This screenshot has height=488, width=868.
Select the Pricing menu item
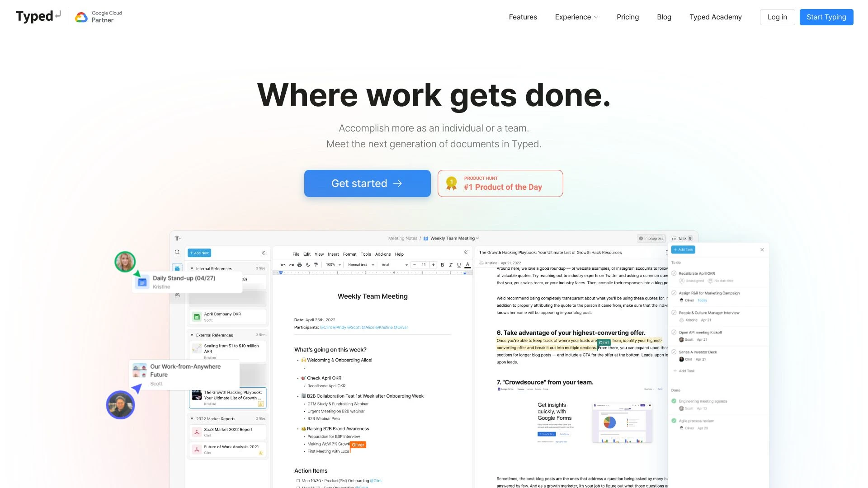coord(628,17)
